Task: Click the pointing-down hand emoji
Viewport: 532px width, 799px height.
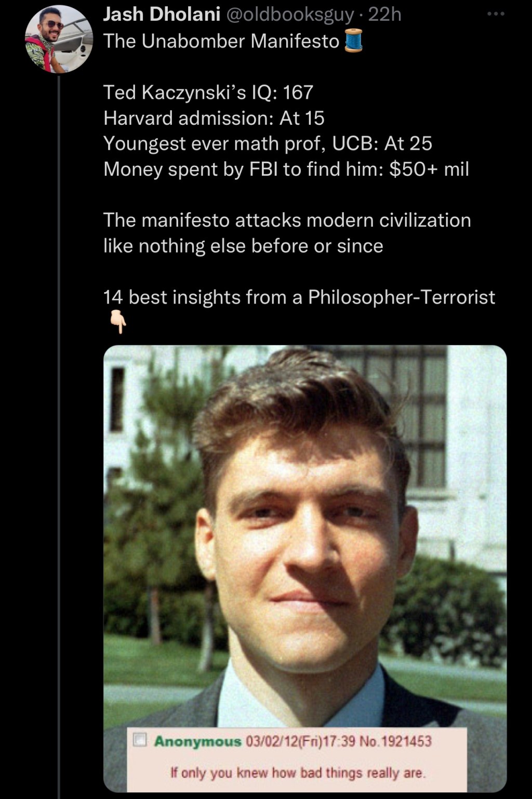Action: pyautogui.click(x=118, y=322)
